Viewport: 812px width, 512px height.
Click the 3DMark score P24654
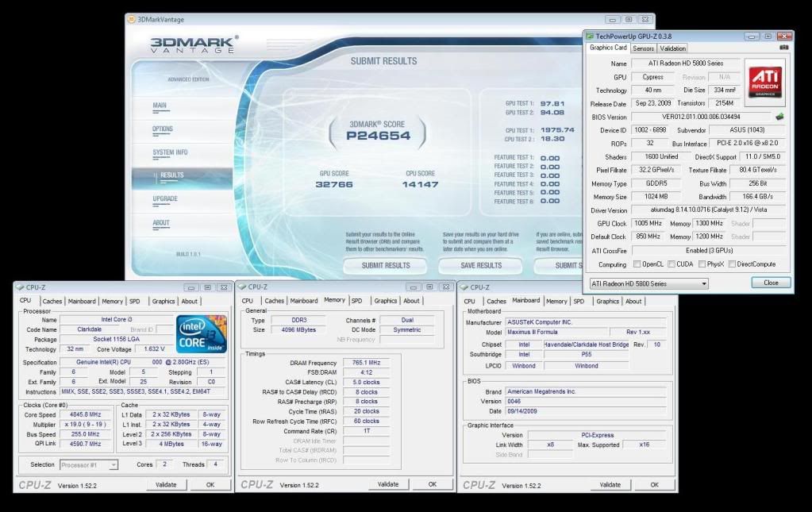[x=378, y=136]
